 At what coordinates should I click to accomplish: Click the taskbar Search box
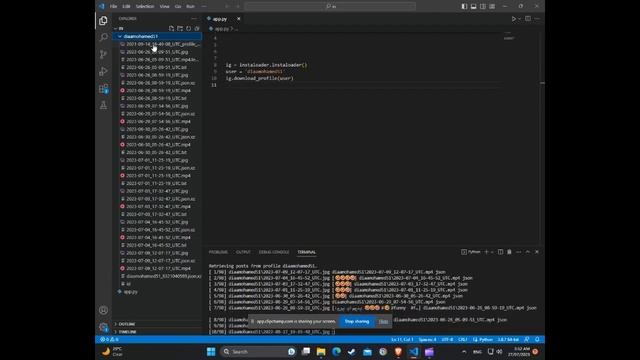(x=258, y=351)
